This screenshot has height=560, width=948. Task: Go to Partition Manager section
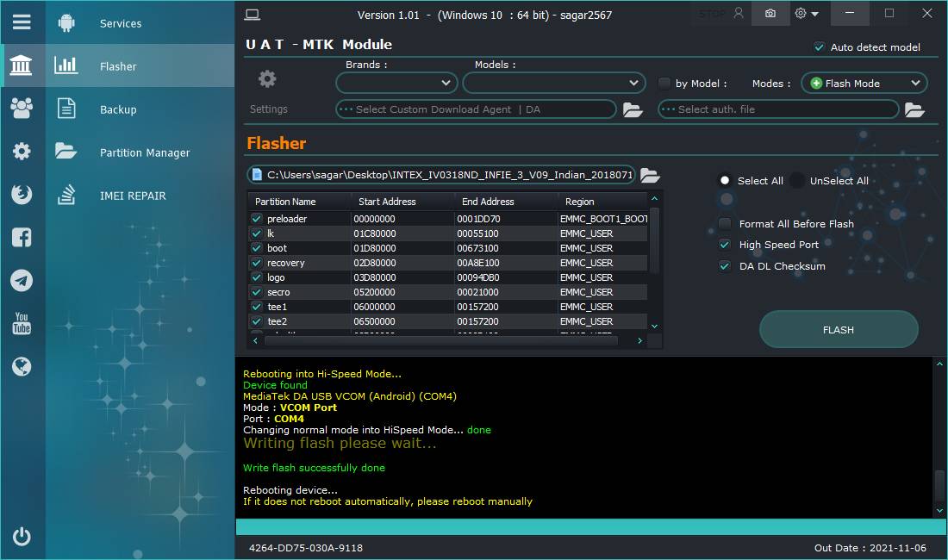pos(145,152)
